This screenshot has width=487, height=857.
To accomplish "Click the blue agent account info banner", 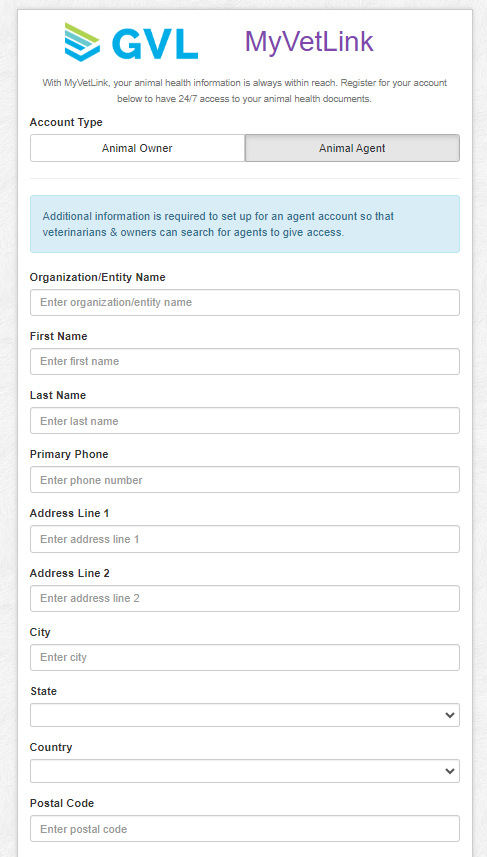I will click(245, 224).
